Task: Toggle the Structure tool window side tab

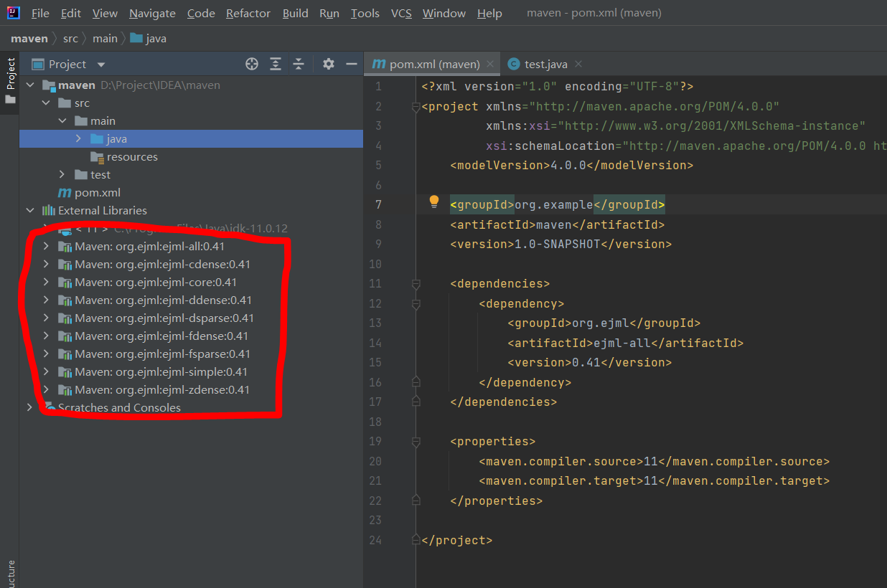Action: (10, 574)
